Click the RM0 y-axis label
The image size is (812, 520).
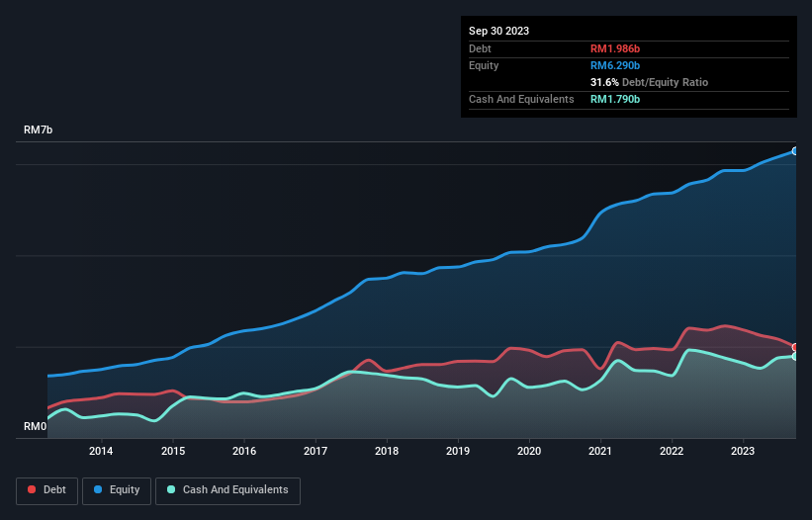tap(35, 426)
